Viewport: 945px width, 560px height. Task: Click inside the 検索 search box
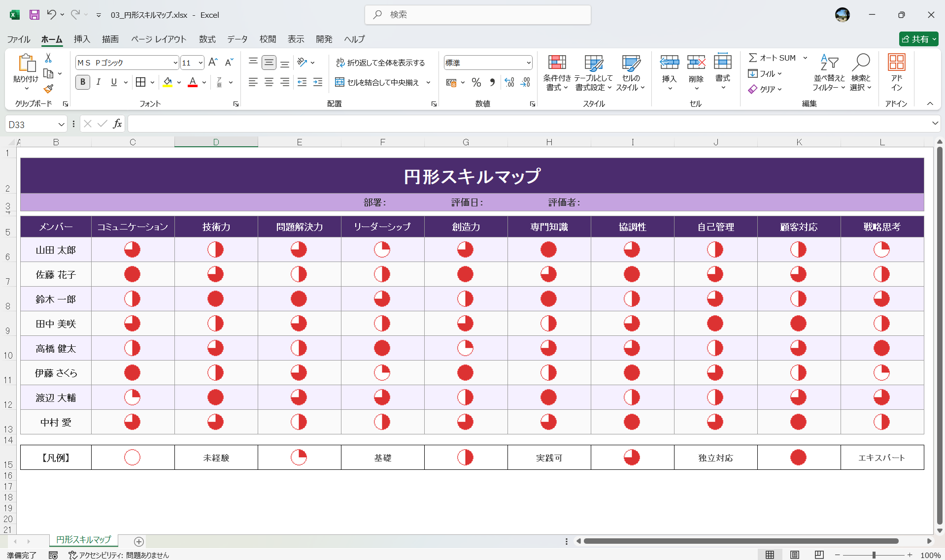tap(478, 15)
